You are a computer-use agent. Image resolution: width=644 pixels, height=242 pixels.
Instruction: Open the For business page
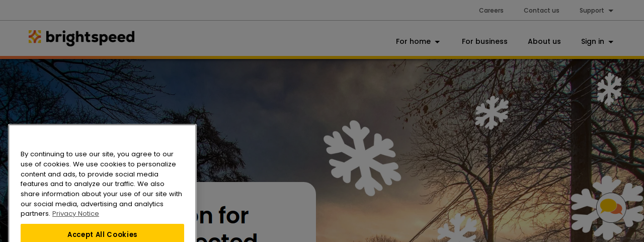coord(485,41)
